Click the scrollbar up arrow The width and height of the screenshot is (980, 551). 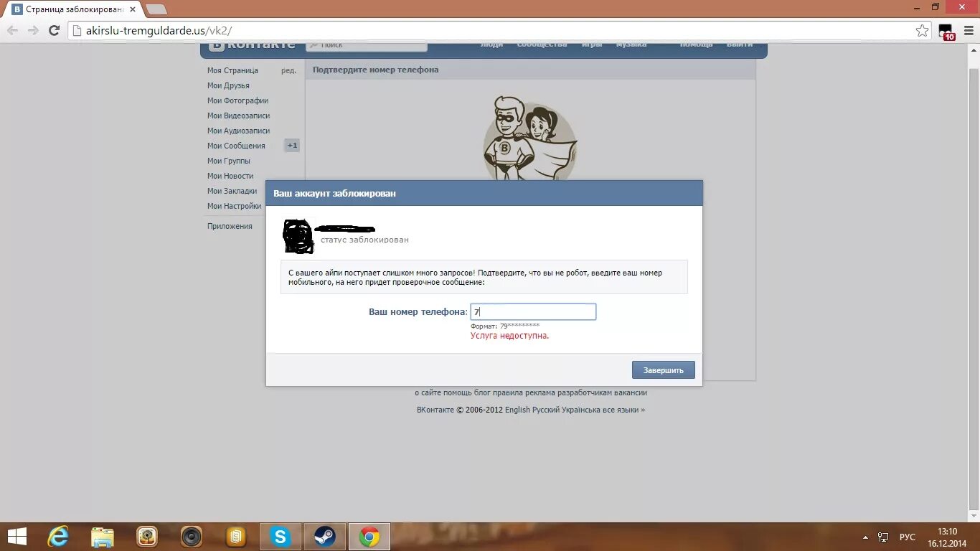[974, 49]
